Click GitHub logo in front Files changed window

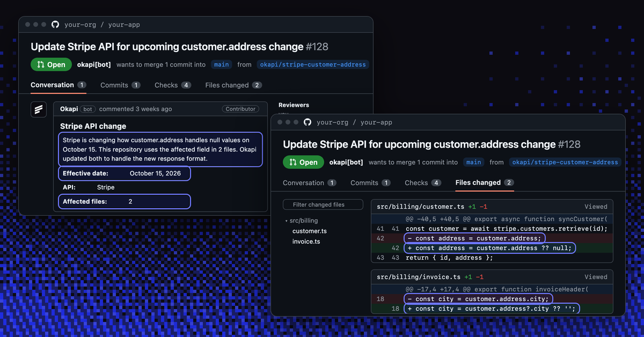pyautogui.click(x=308, y=122)
